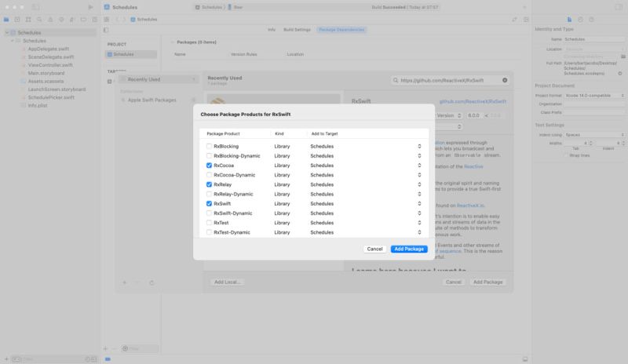
Task: Uncheck the RxCocoa package product
Action: pyautogui.click(x=209, y=166)
